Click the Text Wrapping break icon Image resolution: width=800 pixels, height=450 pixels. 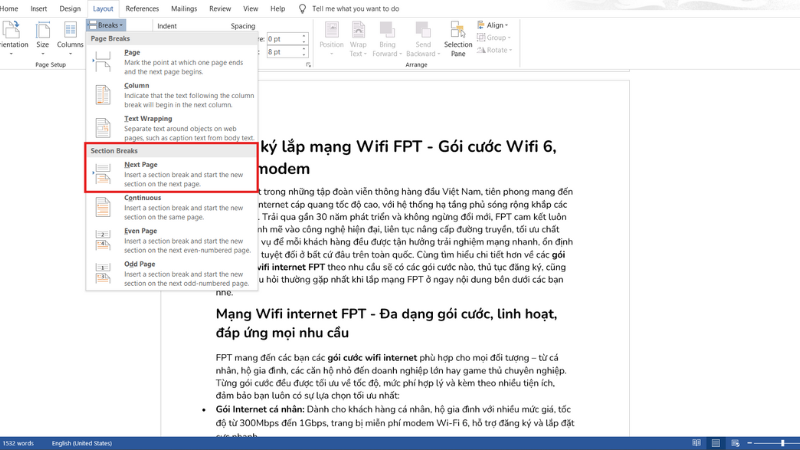103,128
